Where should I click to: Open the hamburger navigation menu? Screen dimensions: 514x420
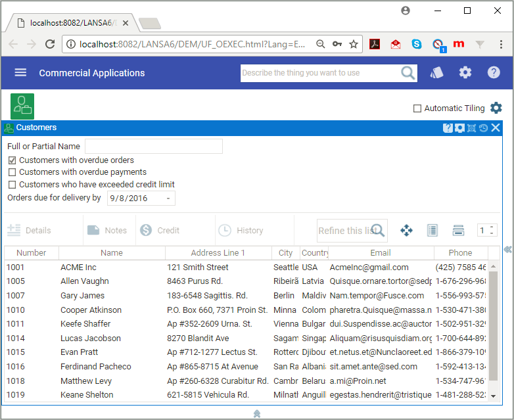coord(20,73)
